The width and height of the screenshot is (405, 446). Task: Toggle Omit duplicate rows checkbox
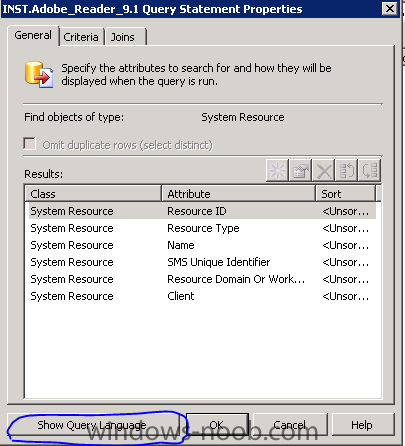click(x=30, y=144)
